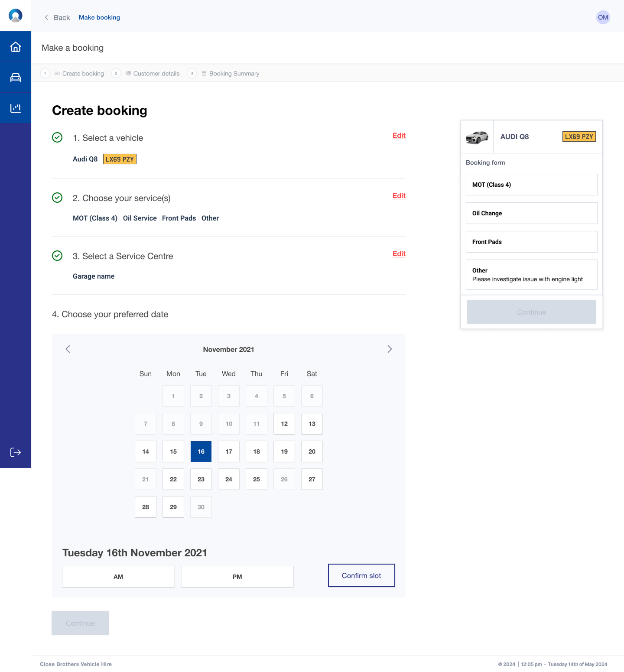
Task: Click the company logo at top left
Action: coord(16,15)
